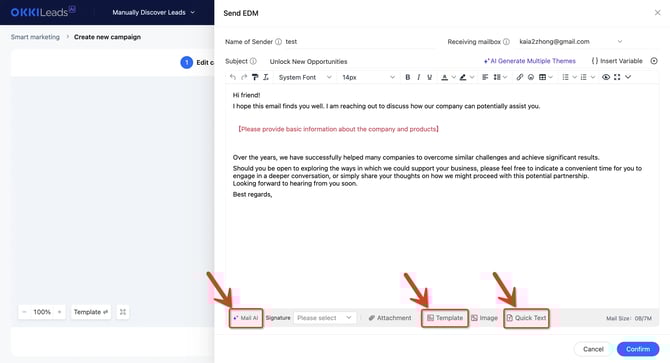Viewport: 670px width, 363px height.
Task: Click the OKKILeads logo
Action: (x=43, y=12)
